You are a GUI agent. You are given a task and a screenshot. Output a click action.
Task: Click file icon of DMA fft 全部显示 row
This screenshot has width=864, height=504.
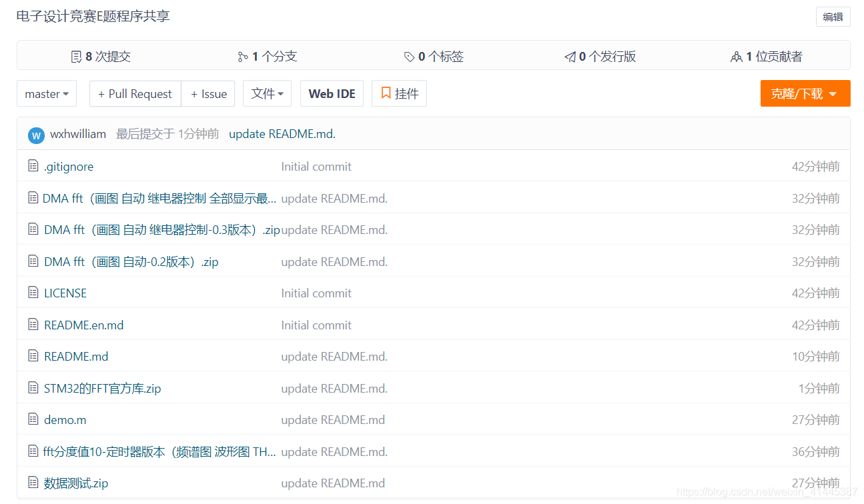33,197
